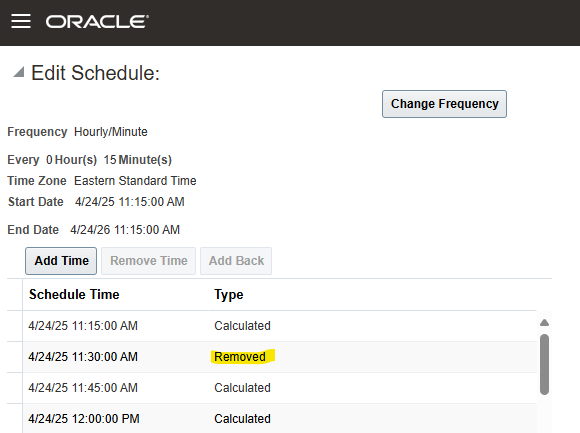Click the Schedule Time column header
The width and height of the screenshot is (580, 433).
tap(74, 294)
